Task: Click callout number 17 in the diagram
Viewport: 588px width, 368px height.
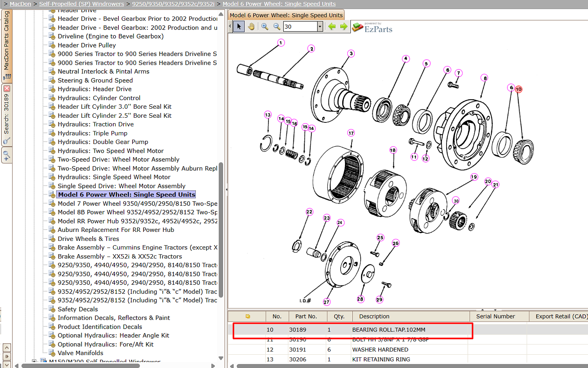Action: click(351, 133)
